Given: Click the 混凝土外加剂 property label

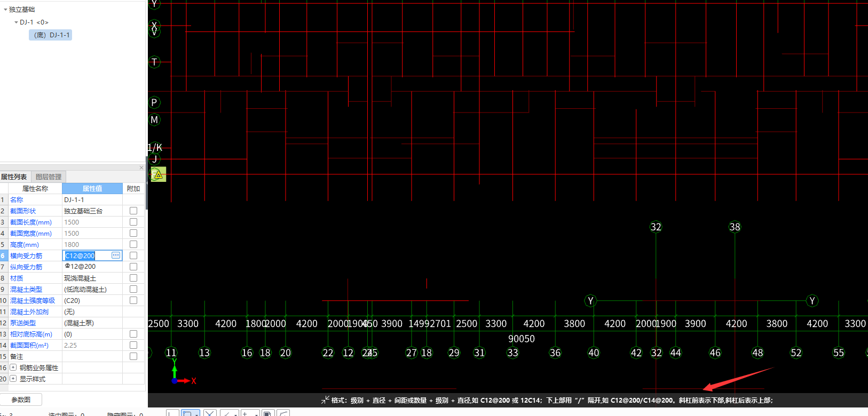Looking at the screenshot, I should point(29,311).
